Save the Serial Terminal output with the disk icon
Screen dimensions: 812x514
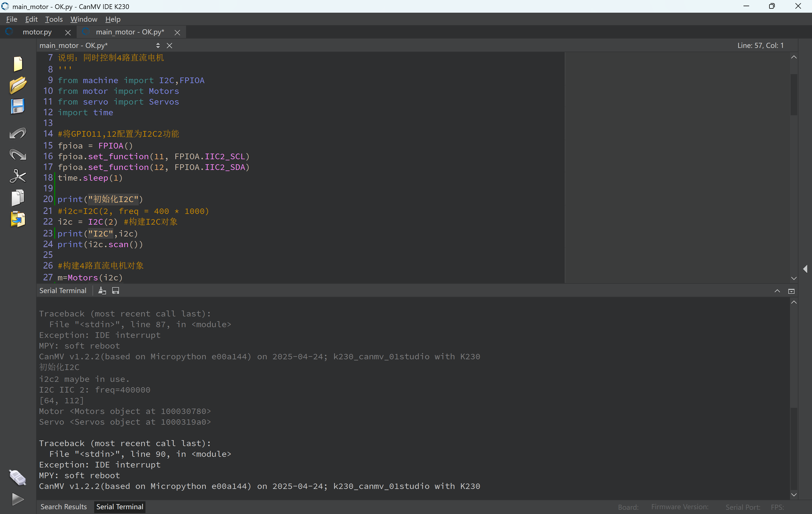(116, 291)
